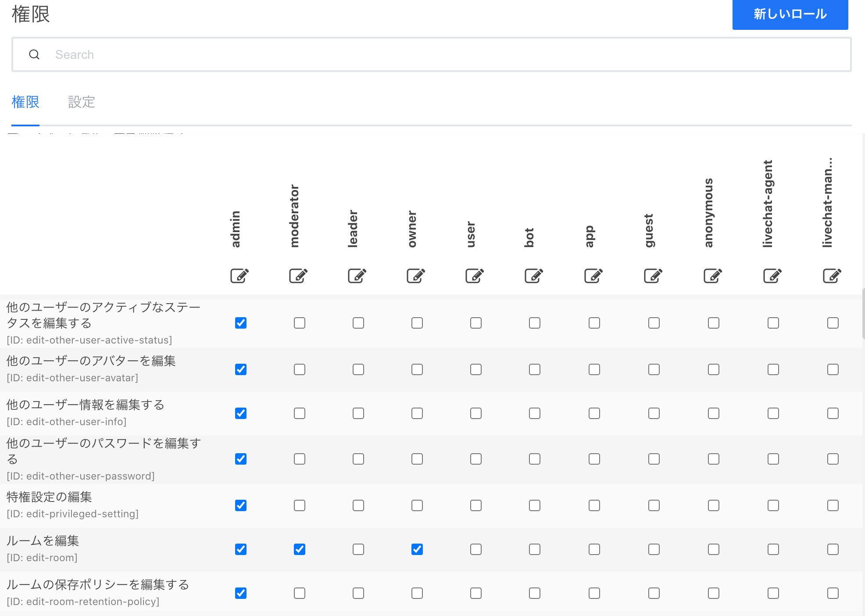Uncheck owner for edit-room
This screenshot has height=616, width=865.
[417, 549]
